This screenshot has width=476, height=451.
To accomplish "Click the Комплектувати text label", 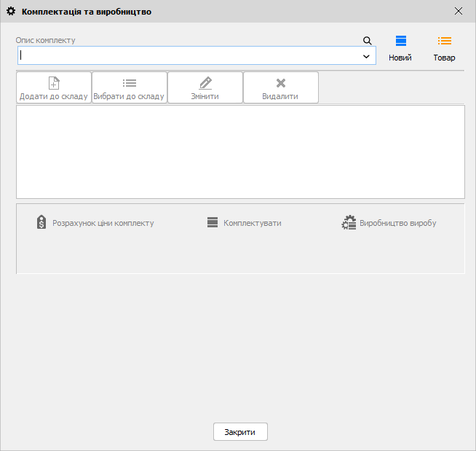I will [x=253, y=223].
